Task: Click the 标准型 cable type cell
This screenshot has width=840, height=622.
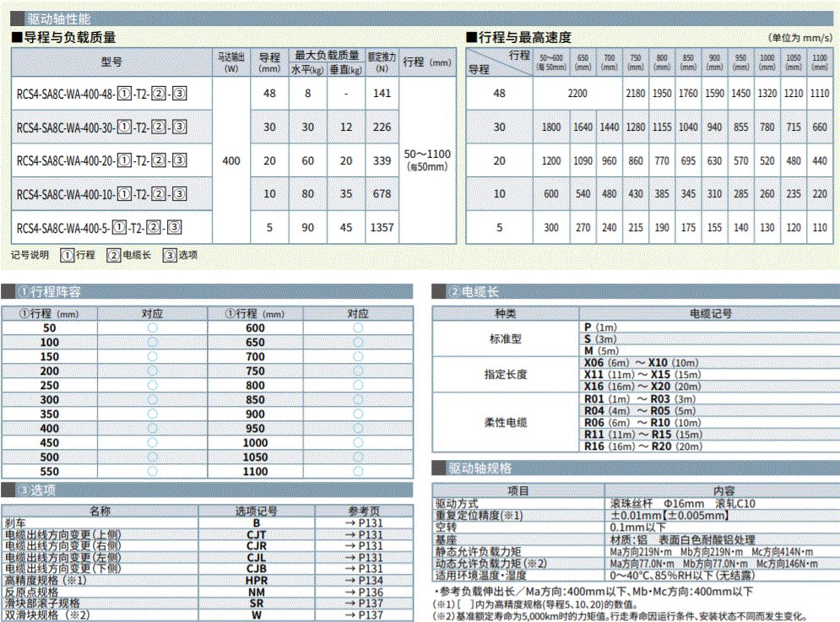Action: 505,339
